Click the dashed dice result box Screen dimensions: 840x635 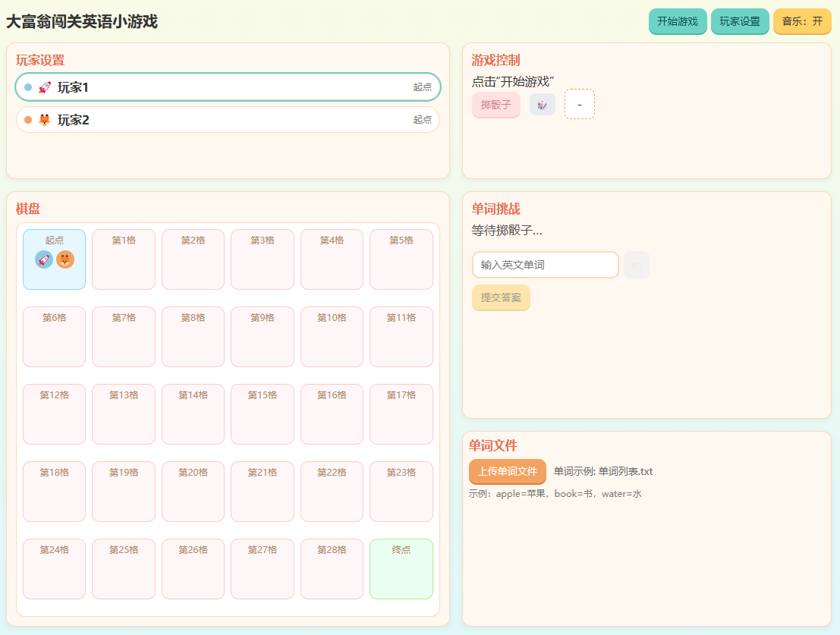[579, 104]
